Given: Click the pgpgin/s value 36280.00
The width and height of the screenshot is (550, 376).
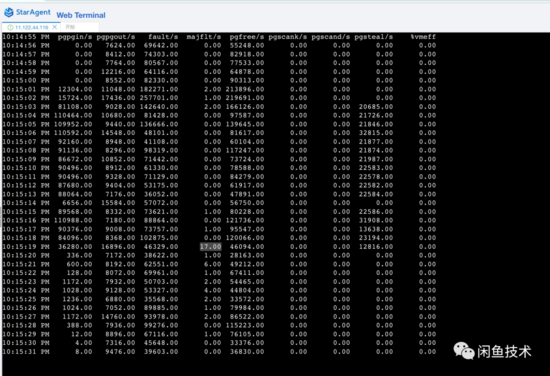Looking at the screenshot, I should click(75, 247).
